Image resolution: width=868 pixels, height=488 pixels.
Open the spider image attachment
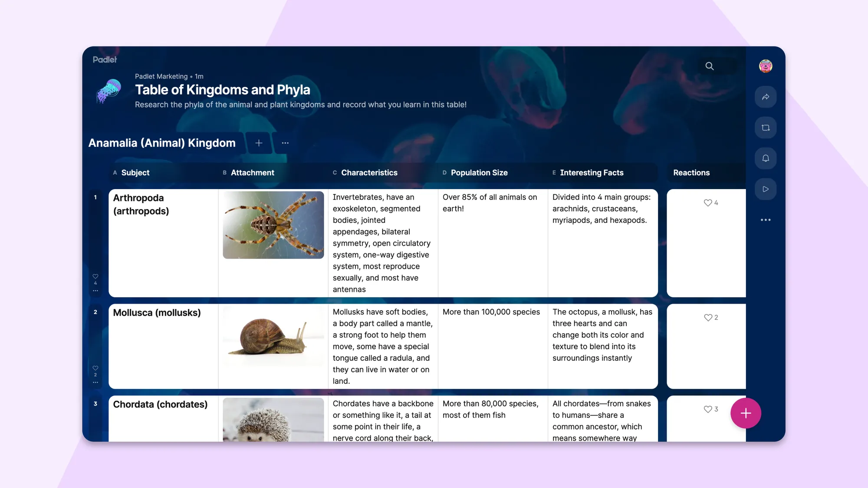(x=273, y=225)
